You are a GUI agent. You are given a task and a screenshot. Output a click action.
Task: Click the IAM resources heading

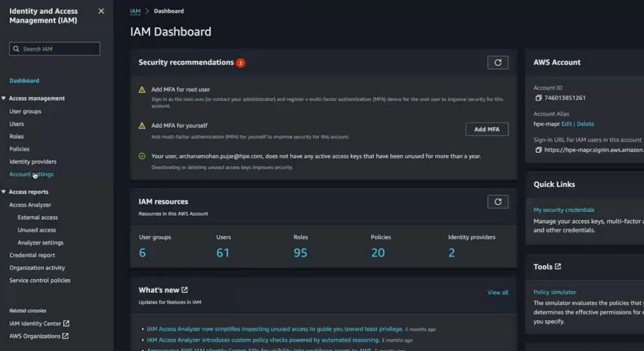tap(163, 202)
